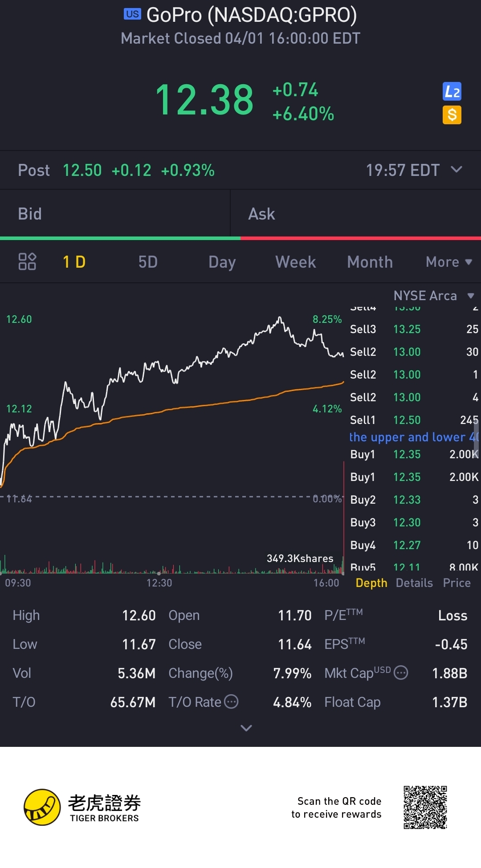
Task: Tap the 12.38 last price
Action: point(204,100)
